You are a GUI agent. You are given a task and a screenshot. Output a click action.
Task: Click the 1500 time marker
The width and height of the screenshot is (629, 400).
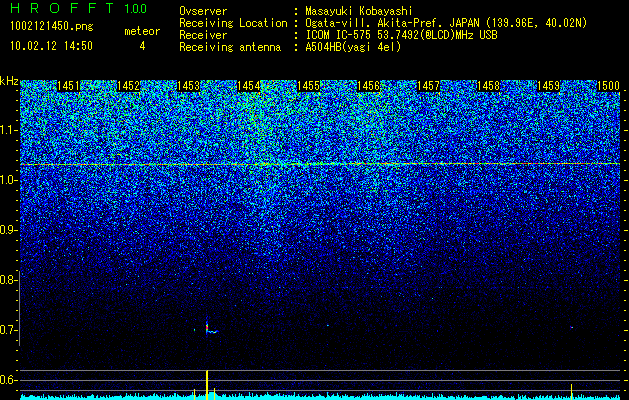point(608,86)
